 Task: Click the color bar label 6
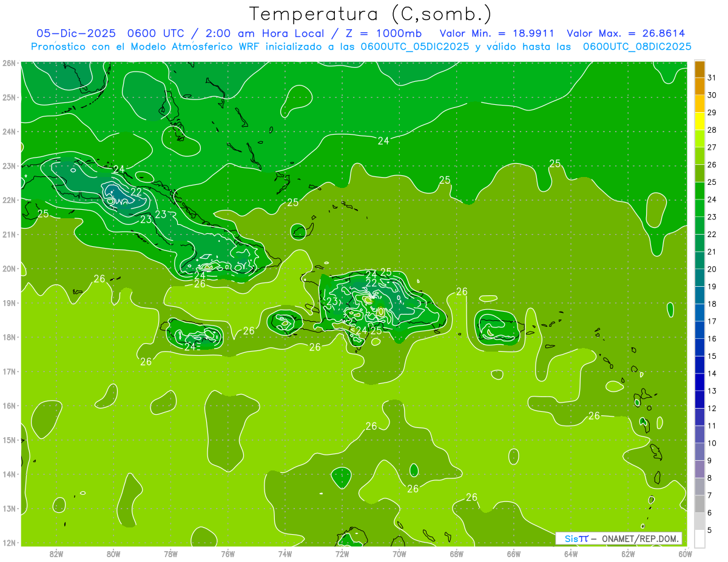click(710, 512)
